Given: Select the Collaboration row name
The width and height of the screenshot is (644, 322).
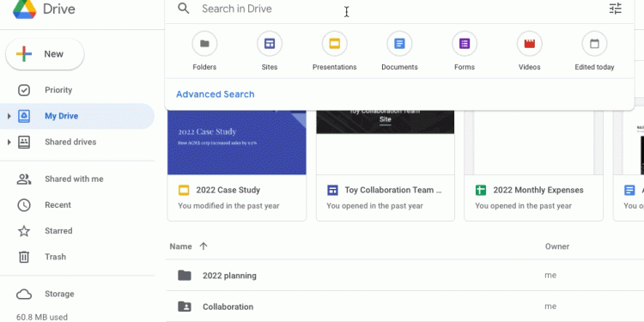Looking at the screenshot, I should pos(228,307).
